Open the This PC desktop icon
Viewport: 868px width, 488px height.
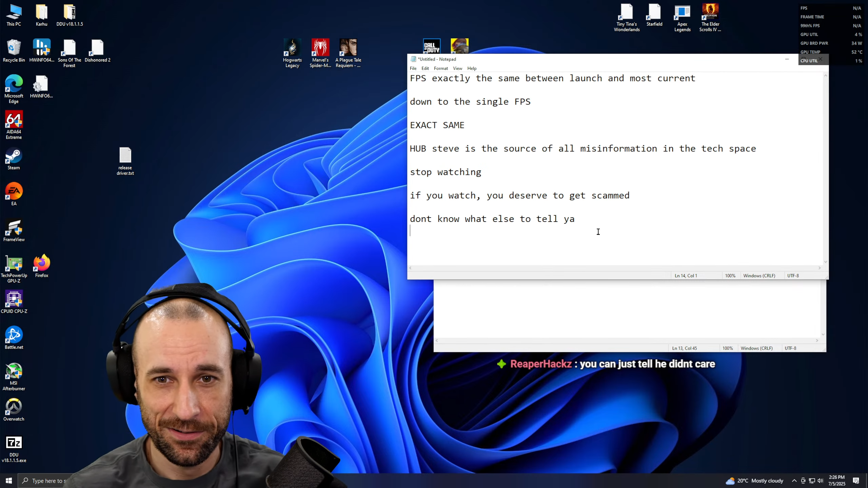(x=14, y=15)
